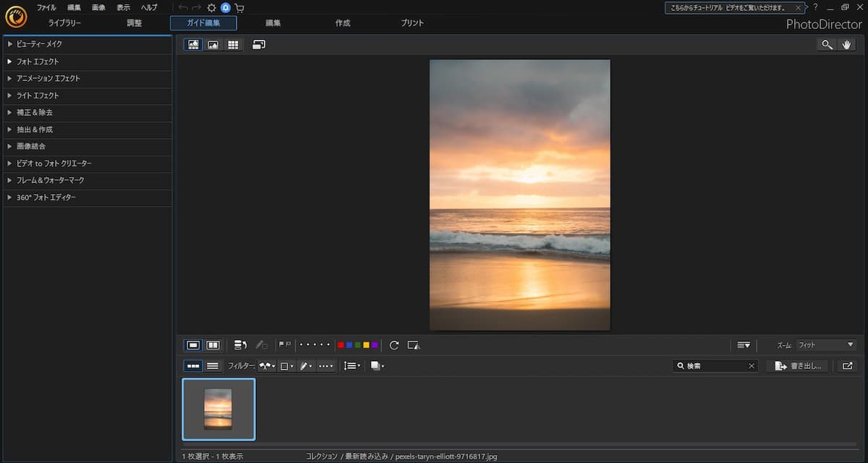Switch browser panel to list view

(x=213, y=366)
